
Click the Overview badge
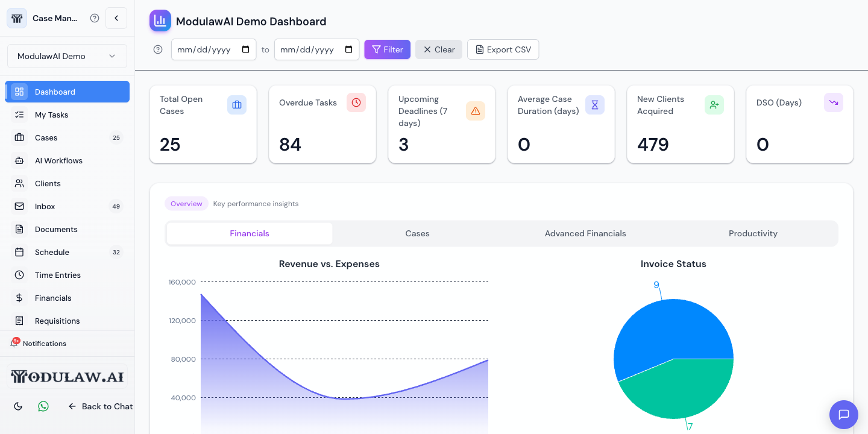pyautogui.click(x=186, y=204)
